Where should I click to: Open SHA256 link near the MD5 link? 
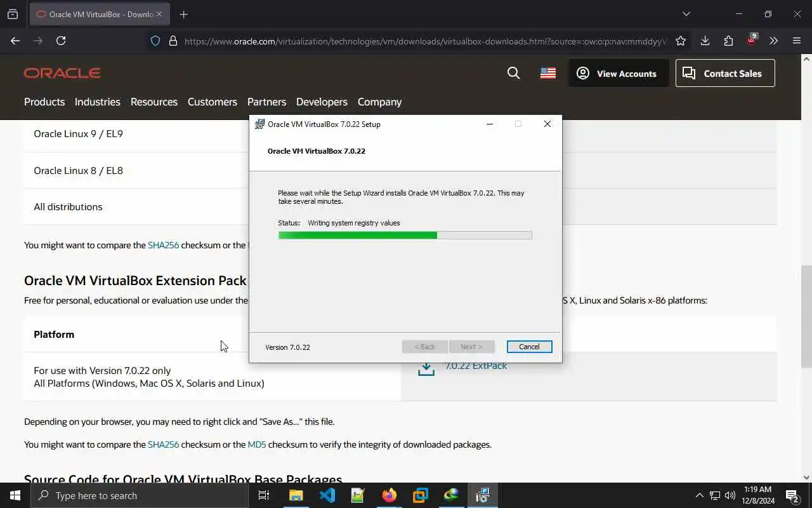pyautogui.click(x=163, y=444)
